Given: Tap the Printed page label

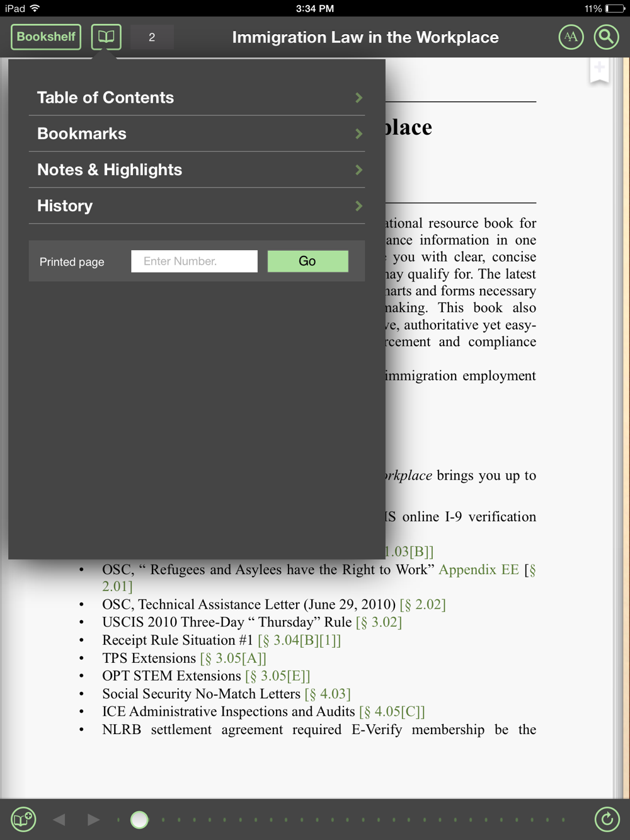Looking at the screenshot, I should click(72, 262).
